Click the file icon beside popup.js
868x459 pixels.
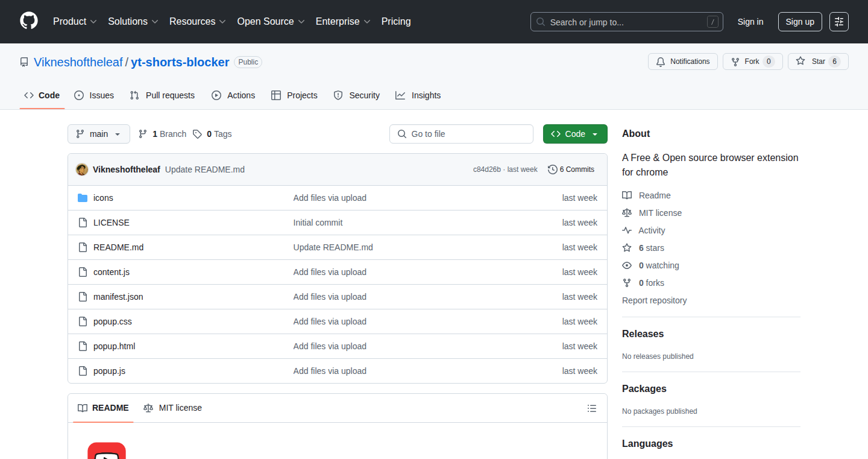pyautogui.click(x=83, y=371)
